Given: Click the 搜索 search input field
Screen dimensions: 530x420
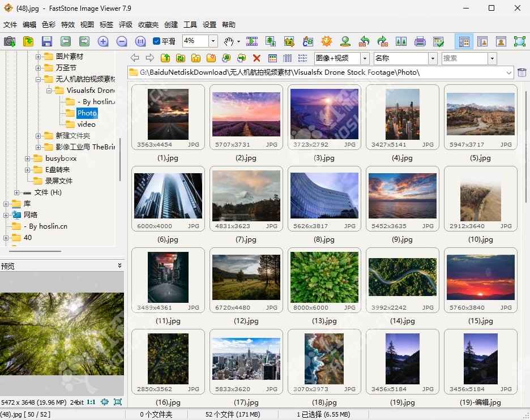Looking at the screenshot, I should (x=464, y=58).
